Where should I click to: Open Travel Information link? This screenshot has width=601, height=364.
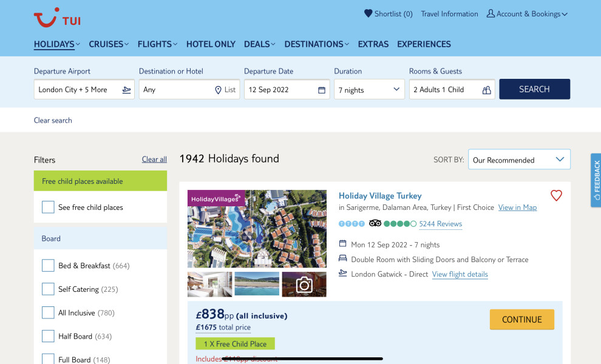(x=449, y=14)
